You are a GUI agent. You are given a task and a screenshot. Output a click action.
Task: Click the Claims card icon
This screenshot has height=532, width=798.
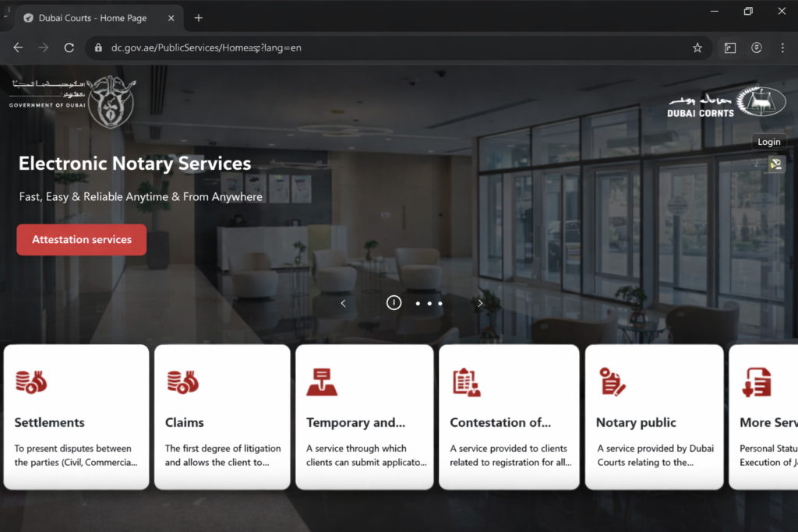182,382
